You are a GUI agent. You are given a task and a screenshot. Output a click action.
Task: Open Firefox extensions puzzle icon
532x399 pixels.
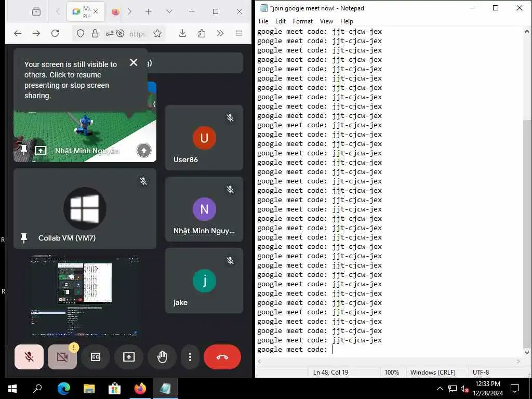pos(202,33)
